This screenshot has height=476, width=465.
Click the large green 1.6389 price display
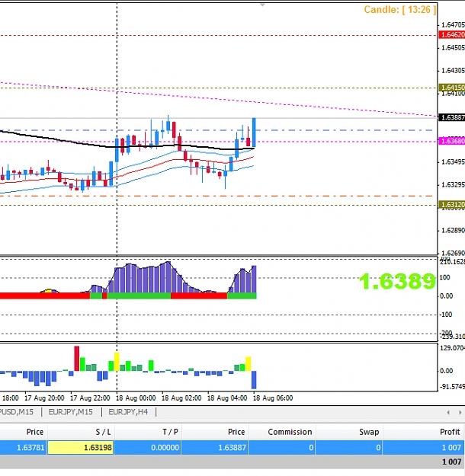coord(397,281)
